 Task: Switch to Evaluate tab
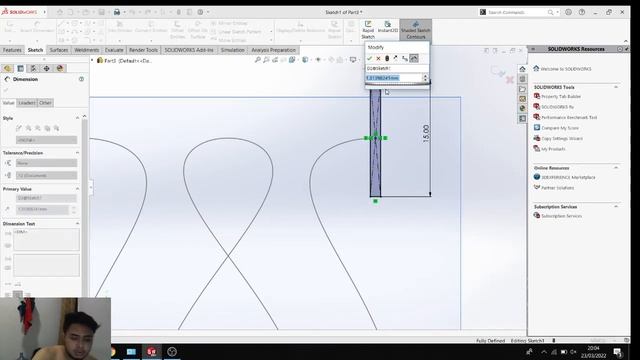[114, 50]
